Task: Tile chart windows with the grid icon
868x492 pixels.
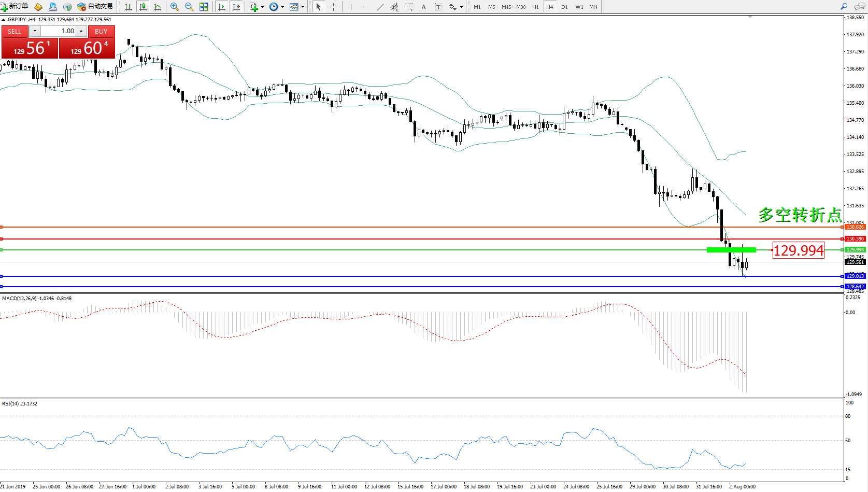Action: click(x=204, y=7)
